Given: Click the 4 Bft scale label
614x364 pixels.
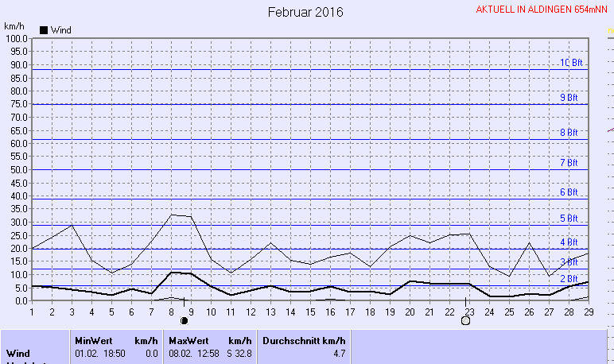Looking at the screenshot, I should pos(568,242).
